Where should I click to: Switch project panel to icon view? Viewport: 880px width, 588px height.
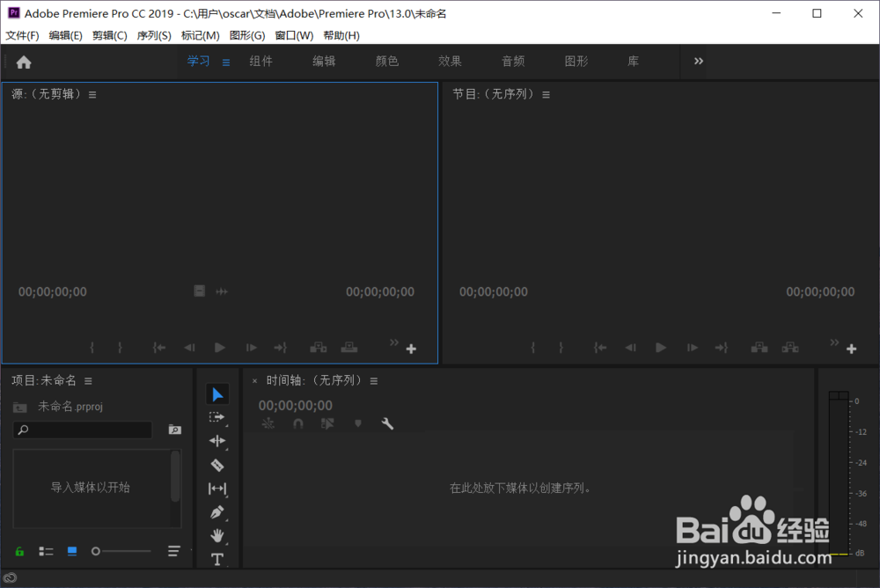[72, 551]
